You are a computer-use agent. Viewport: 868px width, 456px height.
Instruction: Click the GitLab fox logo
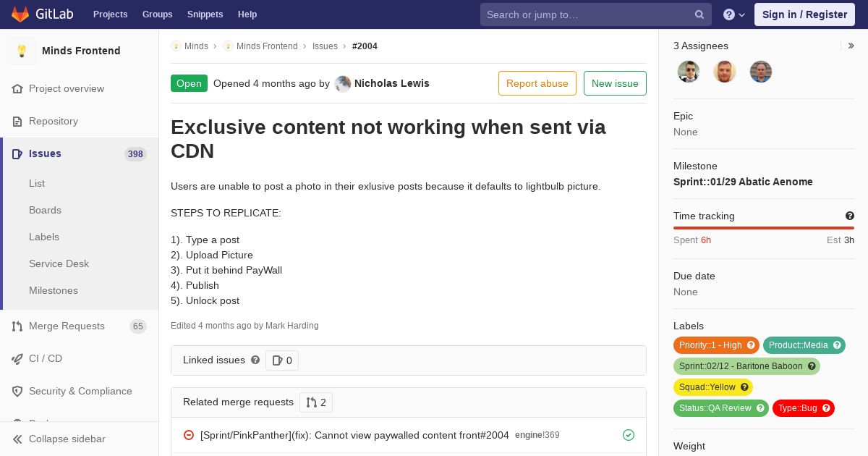tap(20, 14)
